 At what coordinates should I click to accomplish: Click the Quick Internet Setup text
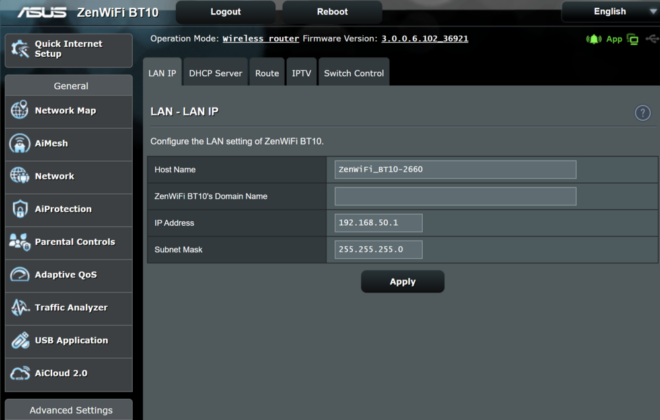point(68,49)
